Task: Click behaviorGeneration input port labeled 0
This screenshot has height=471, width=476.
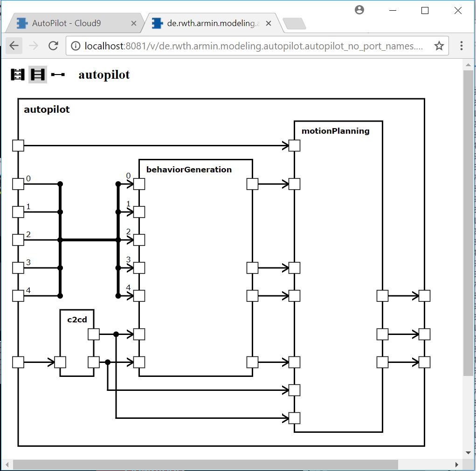Action: coord(139,184)
